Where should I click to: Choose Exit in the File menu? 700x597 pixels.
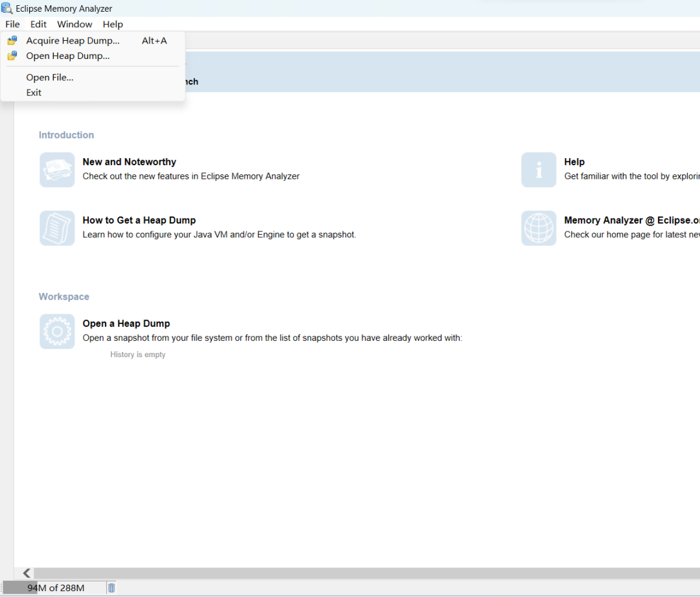[34, 93]
